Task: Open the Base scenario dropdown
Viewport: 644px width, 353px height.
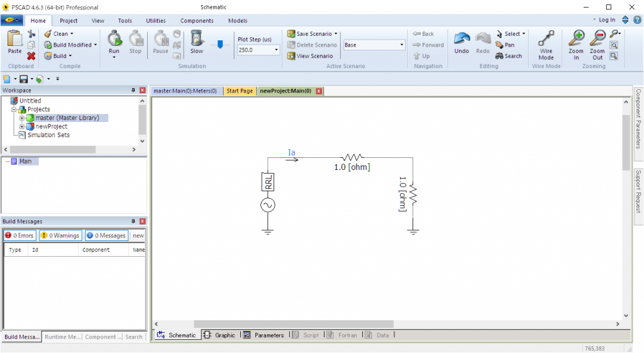Action: pos(402,45)
